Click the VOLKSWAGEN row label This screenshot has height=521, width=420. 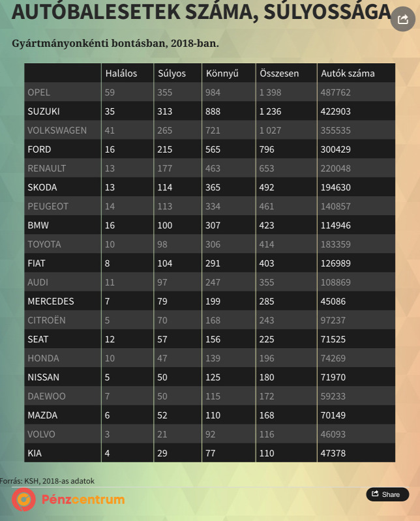coord(57,130)
